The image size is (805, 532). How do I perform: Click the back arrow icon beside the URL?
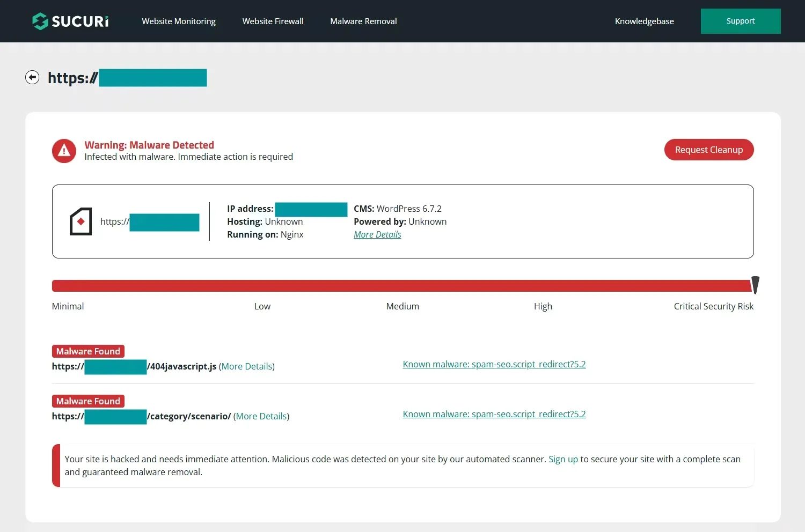(32, 78)
